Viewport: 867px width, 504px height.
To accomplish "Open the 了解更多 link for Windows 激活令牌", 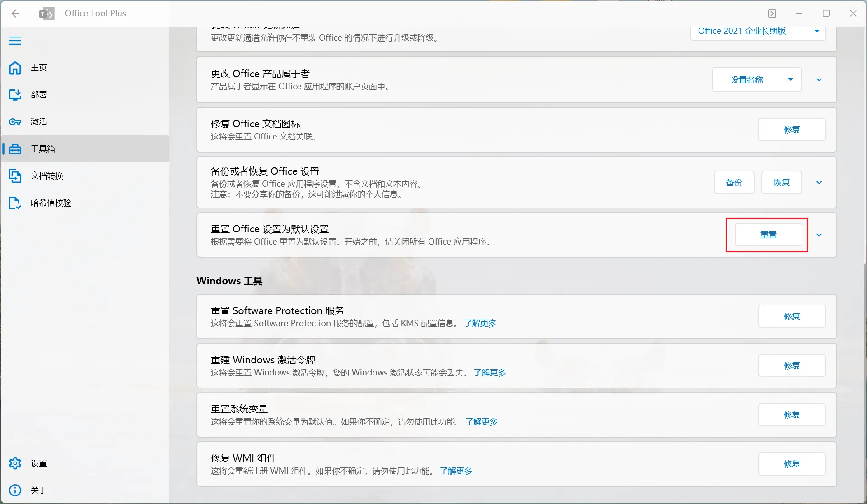I will pyautogui.click(x=490, y=373).
